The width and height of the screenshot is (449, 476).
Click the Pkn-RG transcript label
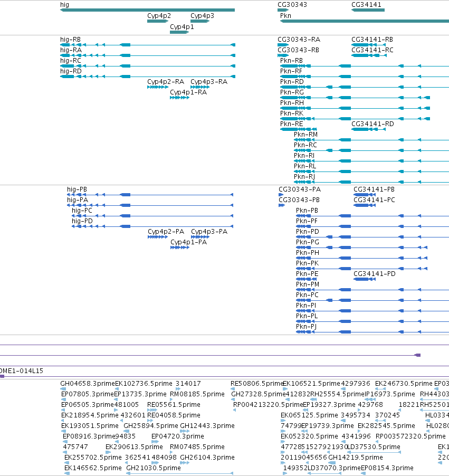click(292, 92)
